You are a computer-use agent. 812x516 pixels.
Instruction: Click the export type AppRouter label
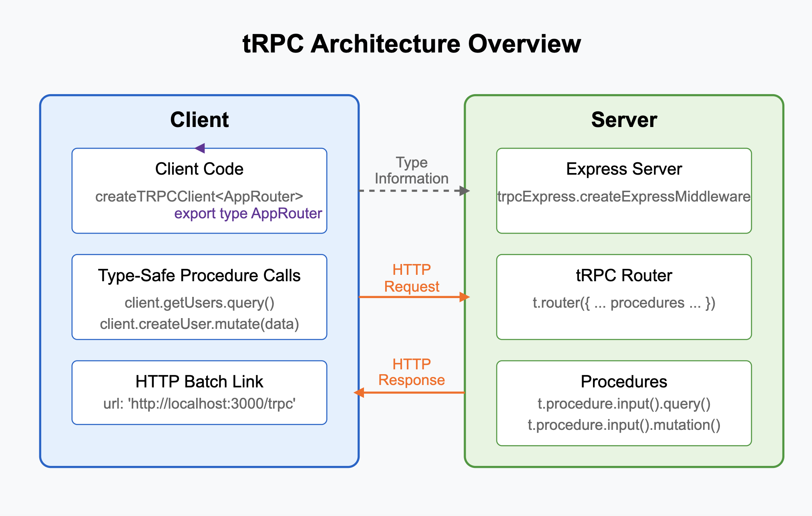(248, 214)
